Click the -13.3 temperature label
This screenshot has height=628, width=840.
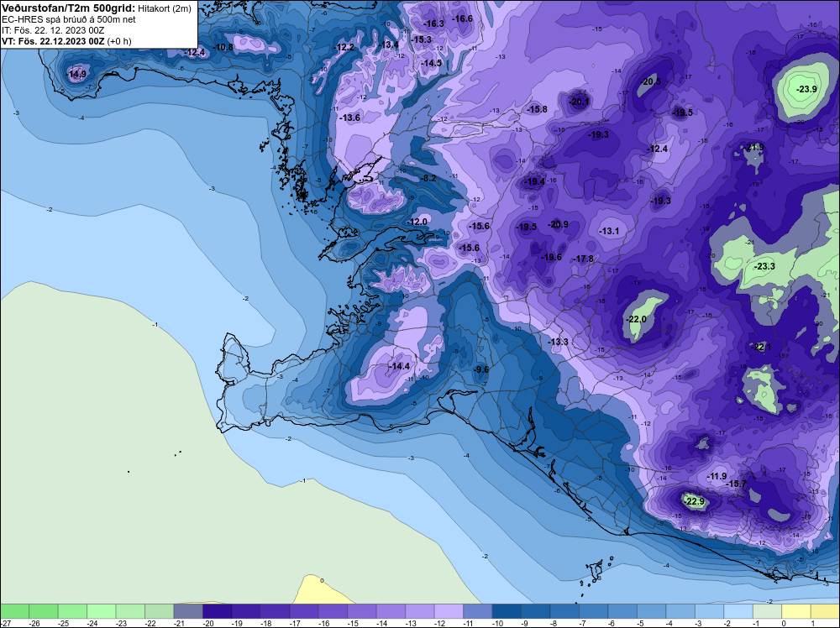pyautogui.click(x=559, y=342)
